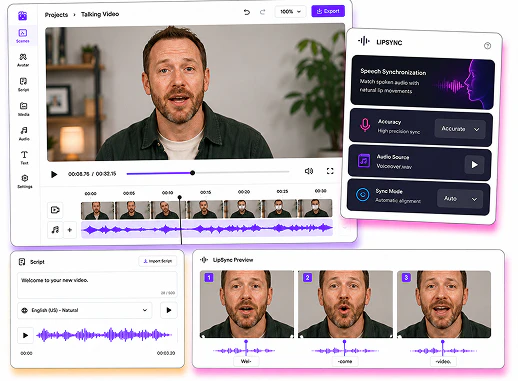Click waveform marker under preview frame 1

pyautogui.click(x=246, y=348)
